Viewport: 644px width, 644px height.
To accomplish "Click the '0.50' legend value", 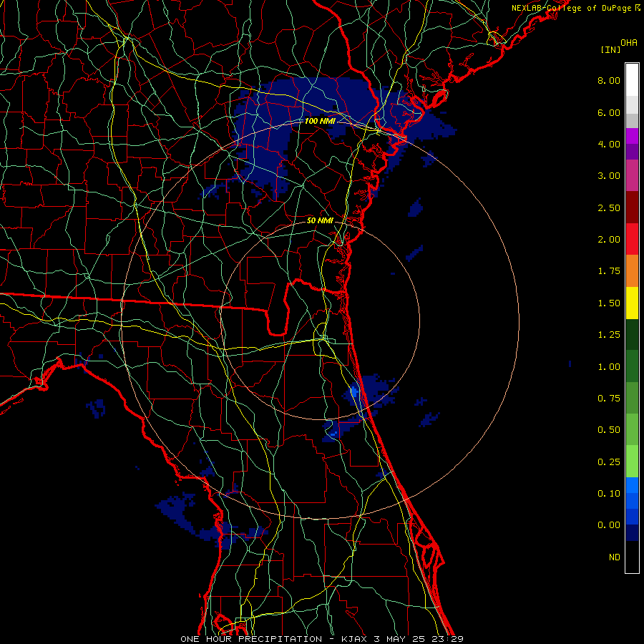I will click(609, 430).
